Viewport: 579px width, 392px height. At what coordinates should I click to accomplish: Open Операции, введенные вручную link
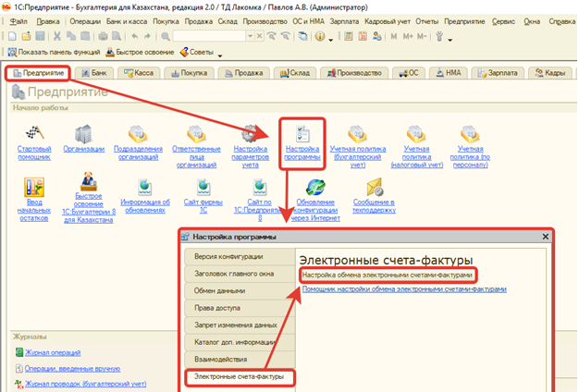pos(72,368)
